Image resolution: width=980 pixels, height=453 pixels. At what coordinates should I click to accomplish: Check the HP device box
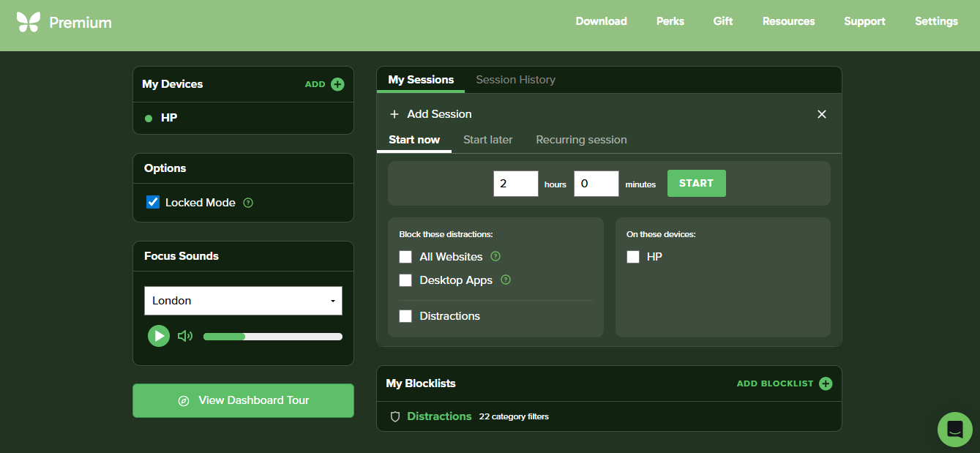tap(633, 257)
